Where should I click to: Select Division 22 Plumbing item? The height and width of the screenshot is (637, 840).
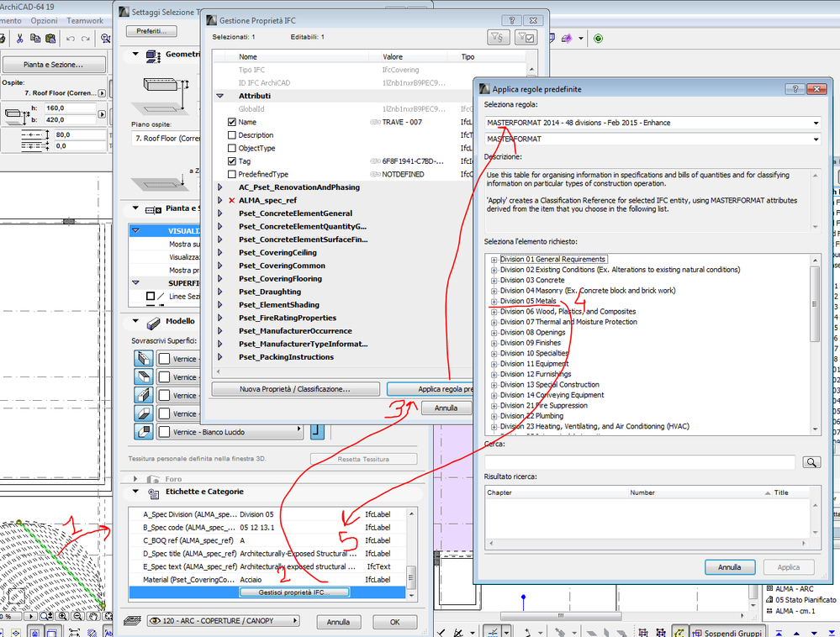point(531,416)
